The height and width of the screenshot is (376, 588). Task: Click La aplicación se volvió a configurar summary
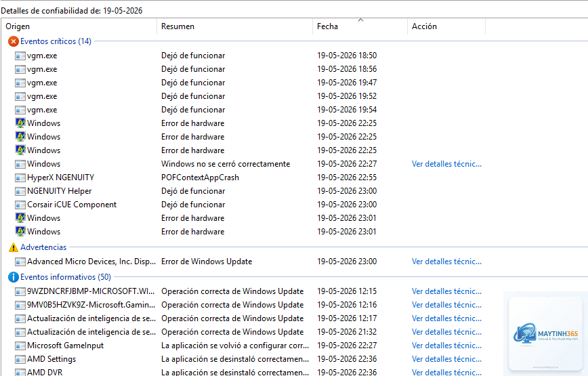coord(235,346)
